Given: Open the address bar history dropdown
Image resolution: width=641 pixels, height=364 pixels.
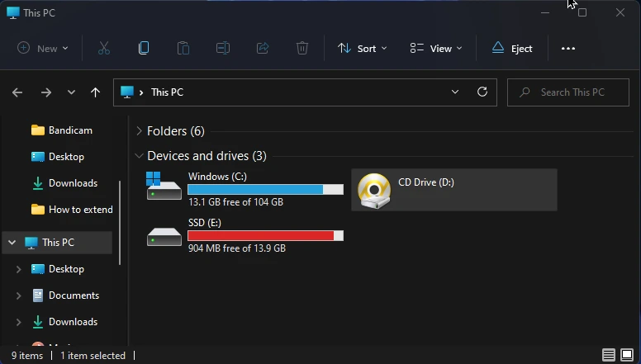Looking at the screenshot, I should 455,92.
